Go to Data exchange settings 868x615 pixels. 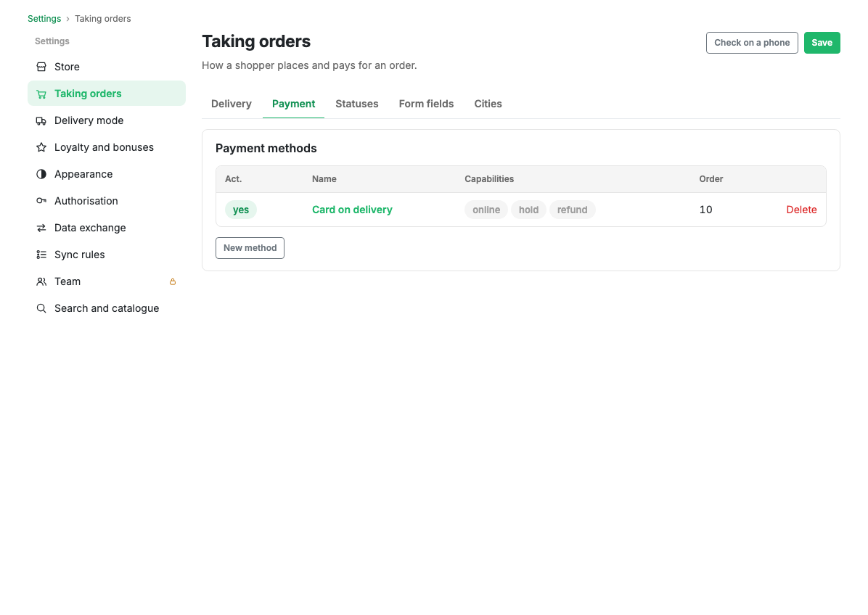click(106, 228)
